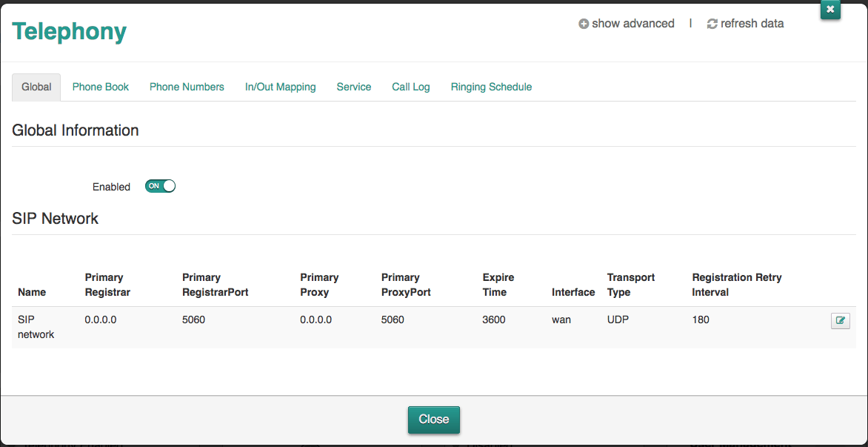Open the Ringing Schedule tab
Screen dimensions: 868x447
(491, 87)
